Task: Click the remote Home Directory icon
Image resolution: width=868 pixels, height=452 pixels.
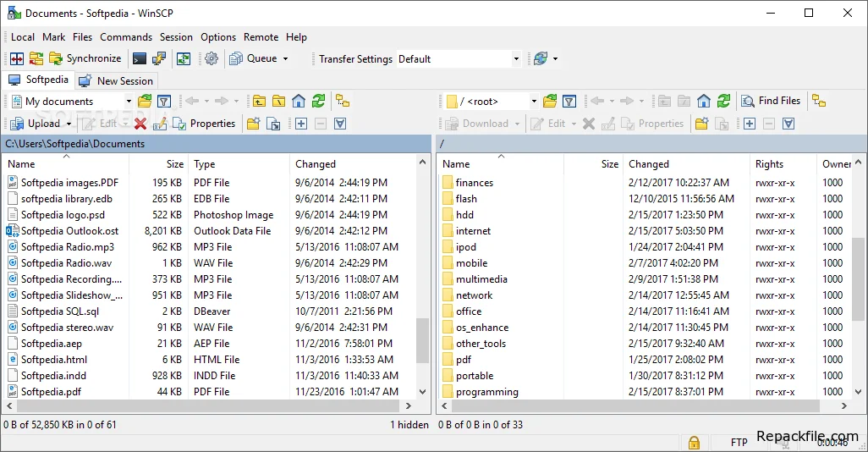Action: pos(704,102)
